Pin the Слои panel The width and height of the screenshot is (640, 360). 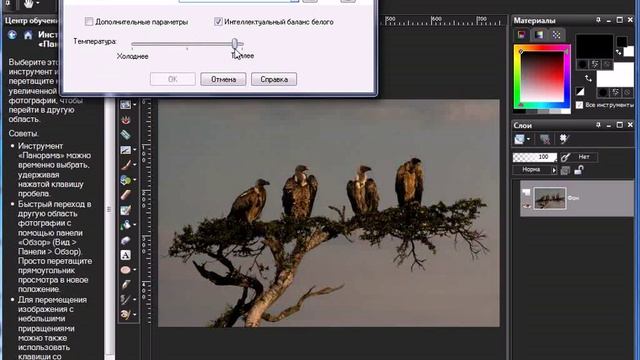point(598,125)
